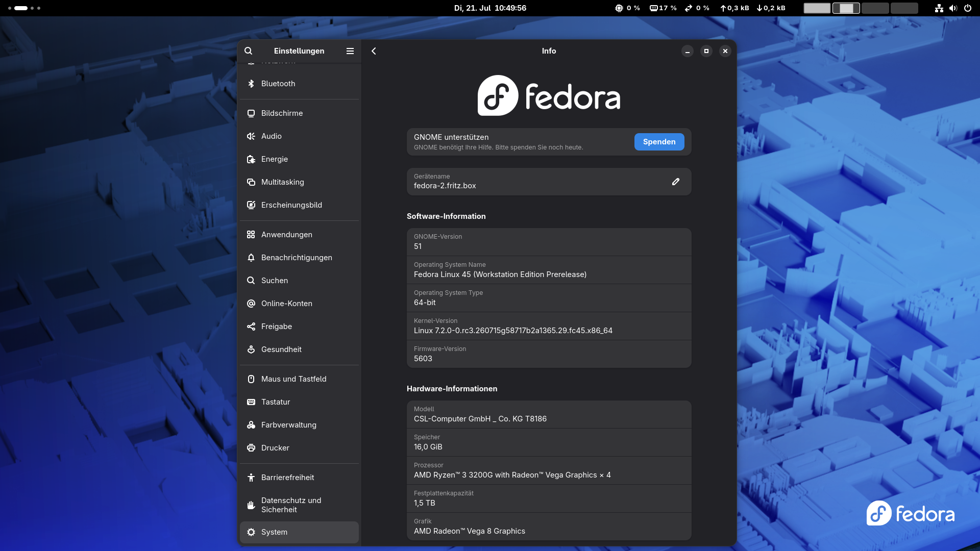Click the Multitasking icon
This screenshot has width=980, height=551.
pyautogui.click(x=251, y=182)
